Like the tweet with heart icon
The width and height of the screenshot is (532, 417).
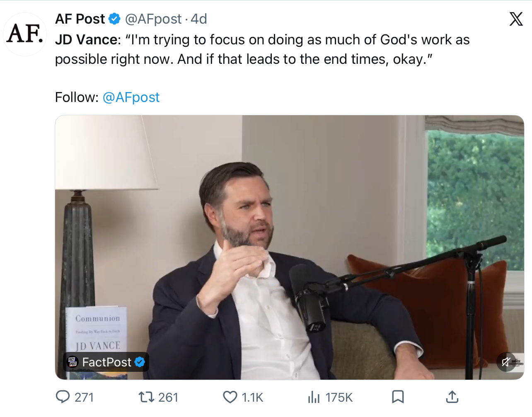click(230, 397)
